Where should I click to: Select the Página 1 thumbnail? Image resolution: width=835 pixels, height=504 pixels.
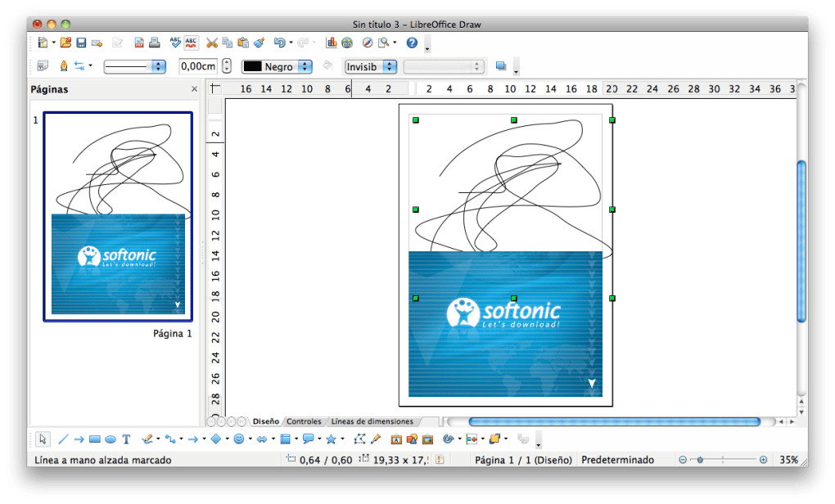tap(118, 217)
